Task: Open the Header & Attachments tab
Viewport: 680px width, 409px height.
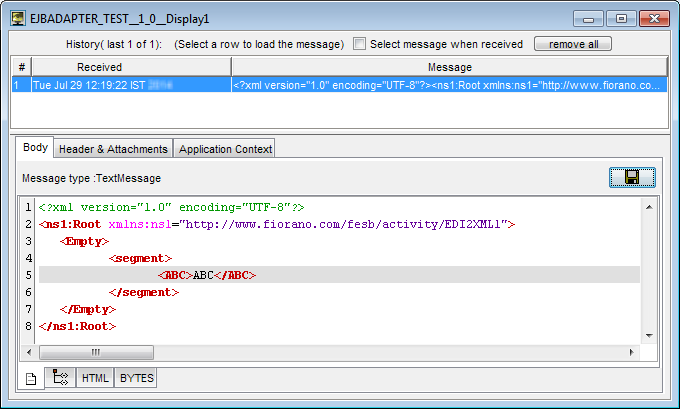Action: coord(113,149)
